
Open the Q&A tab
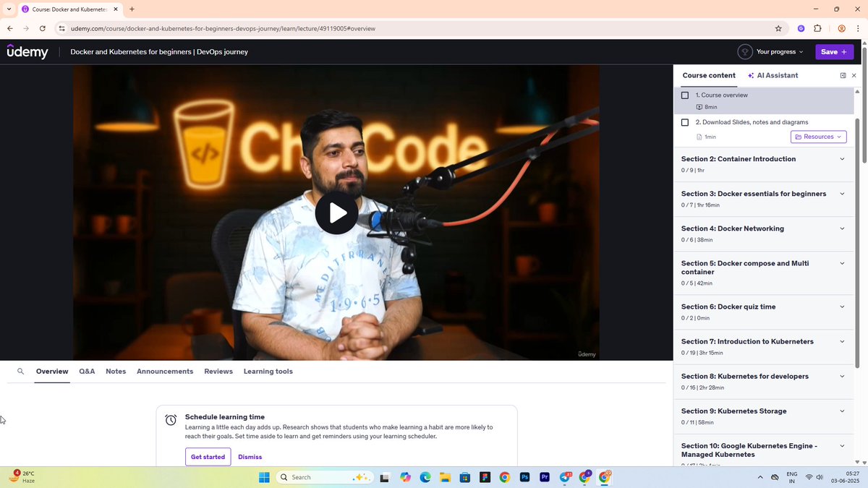[x=87, y=372]
